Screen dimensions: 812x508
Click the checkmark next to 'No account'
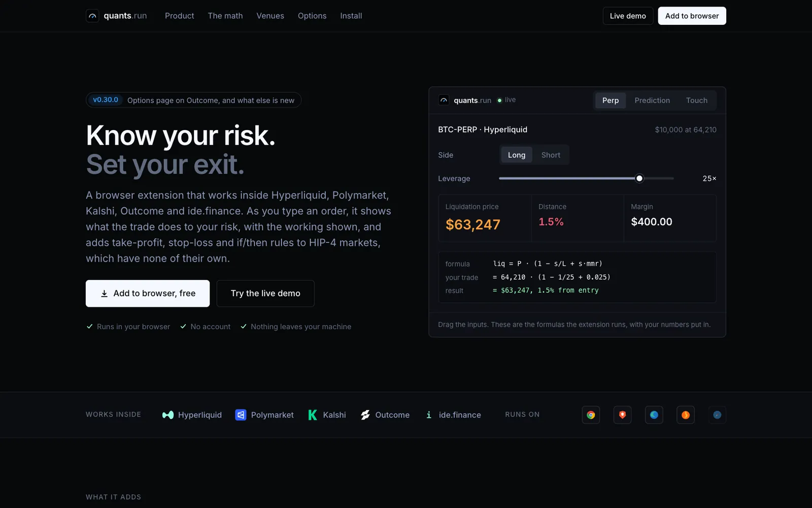coord(183,326)
